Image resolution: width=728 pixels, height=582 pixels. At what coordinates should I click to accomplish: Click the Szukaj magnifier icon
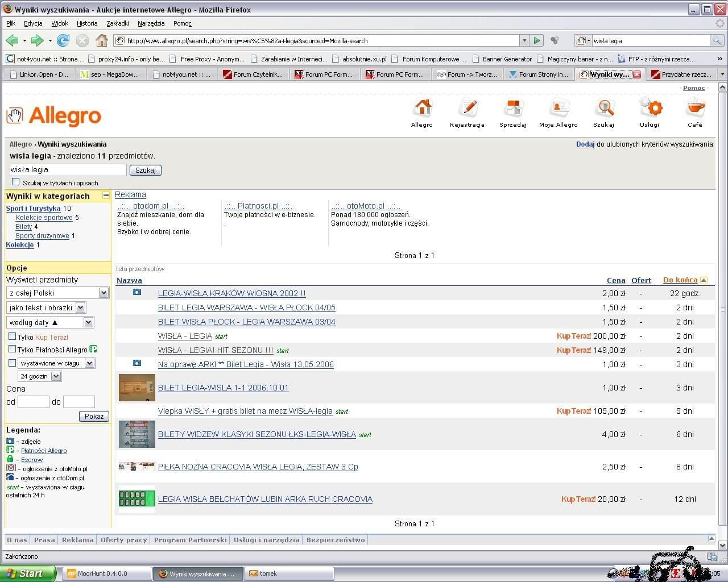(x=604, y=108)
